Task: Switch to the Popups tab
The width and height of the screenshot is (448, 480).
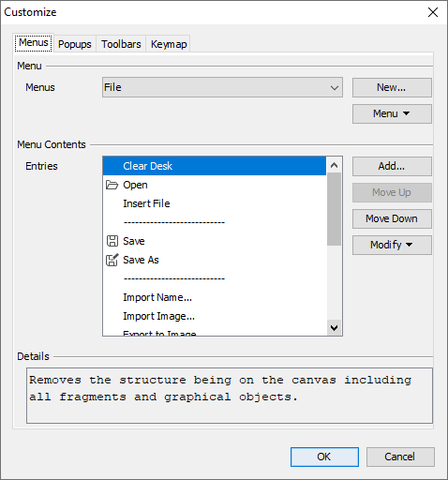Action: tap(75, 44)
